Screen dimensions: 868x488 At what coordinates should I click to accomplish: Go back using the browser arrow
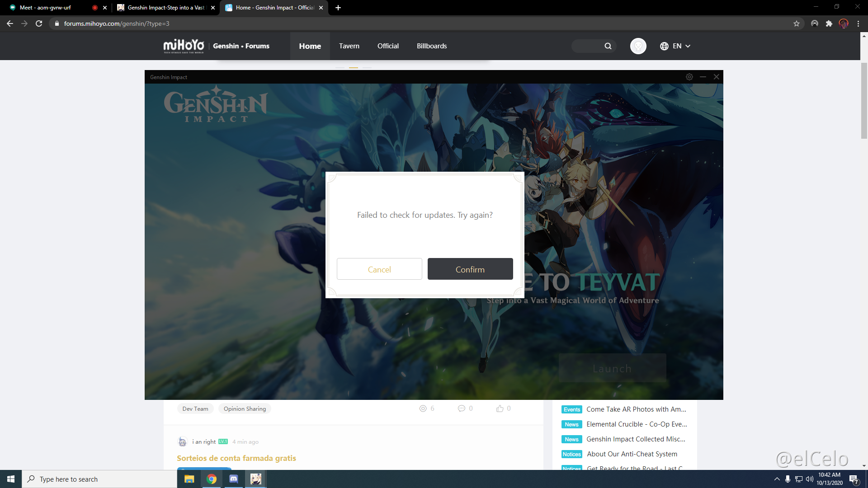[x=10, y=23]
